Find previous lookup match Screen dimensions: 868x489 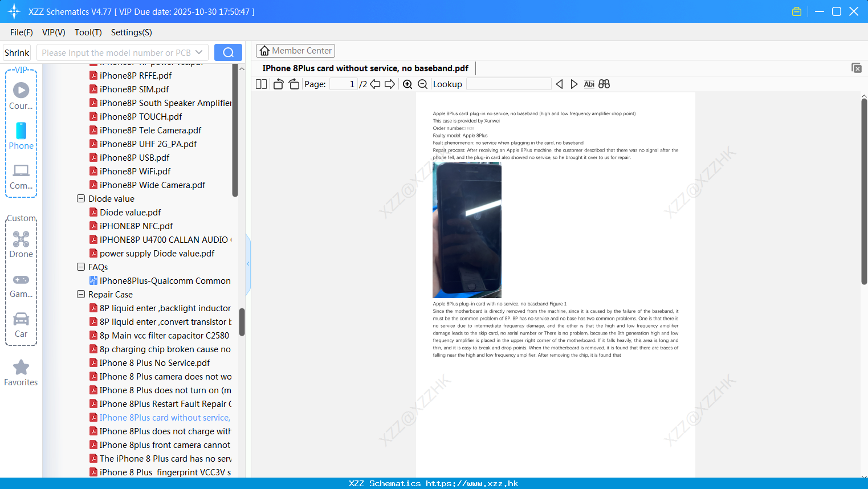coord(559,84)
